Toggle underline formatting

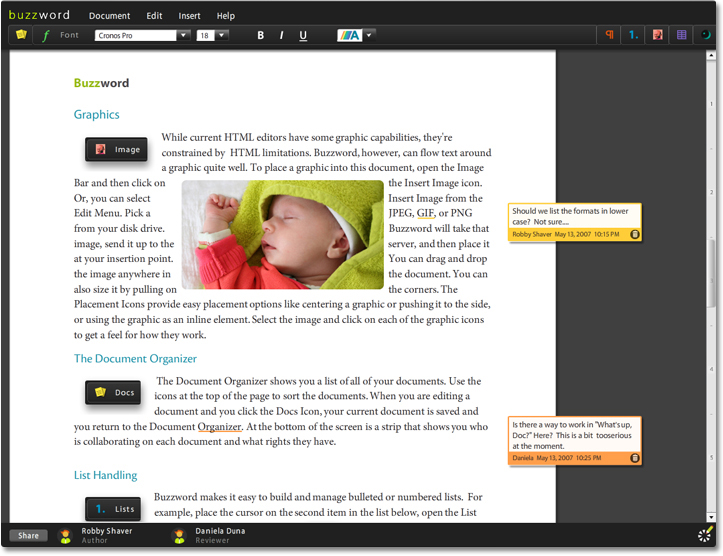(x=303, y=35)
